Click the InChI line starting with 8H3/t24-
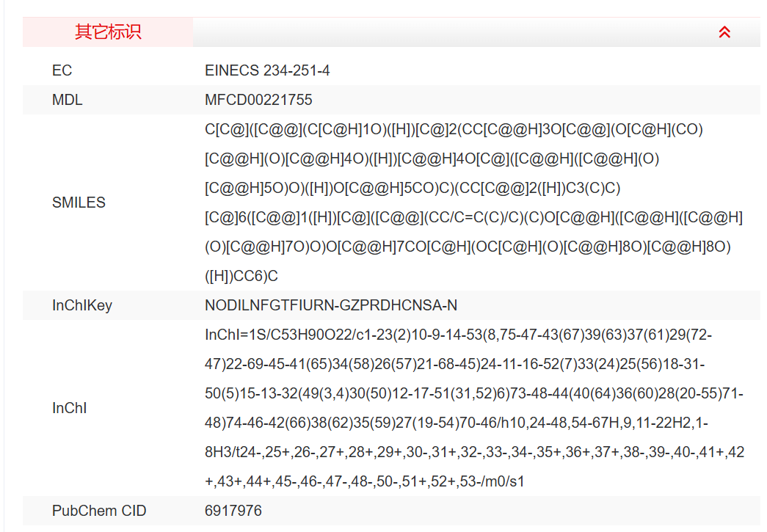This screenshot has width=767, height=532. coord(474,452)
